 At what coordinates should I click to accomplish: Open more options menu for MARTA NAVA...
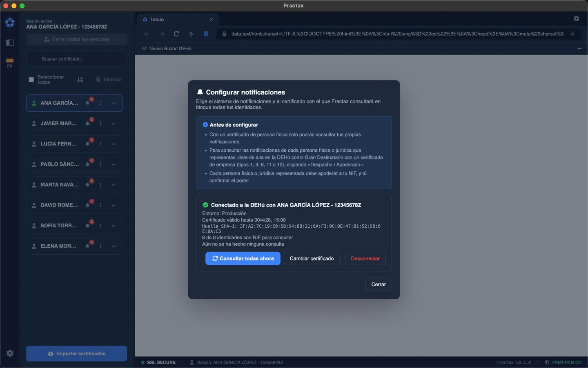pos(100,185)
